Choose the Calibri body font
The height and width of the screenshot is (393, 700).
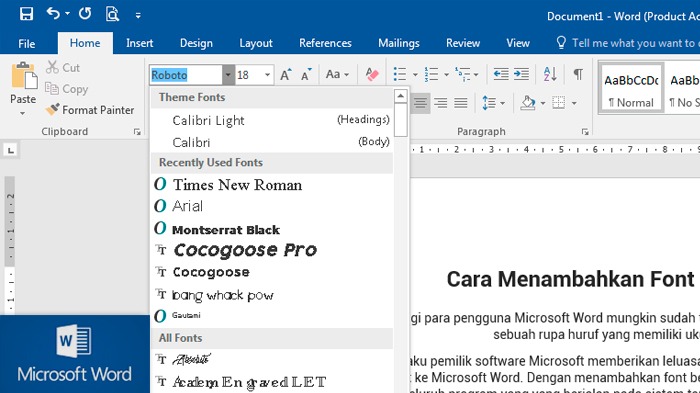[x=271, y=142]
